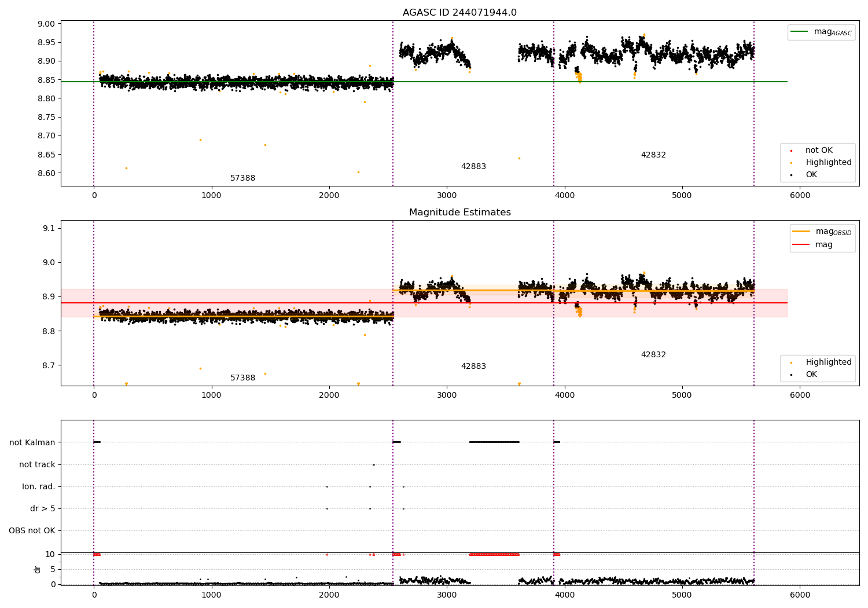
Task: Click the 'Ion. rad.' row label
Action: [x=39, y=487]
